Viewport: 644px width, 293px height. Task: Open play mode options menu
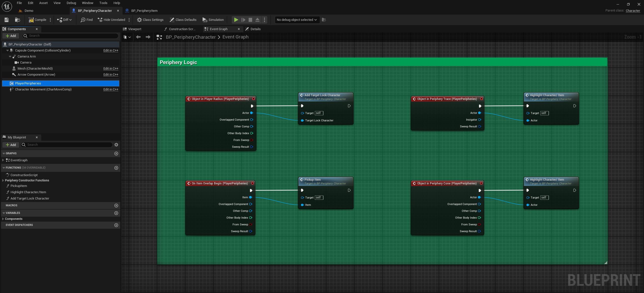[x=264, y=20]
